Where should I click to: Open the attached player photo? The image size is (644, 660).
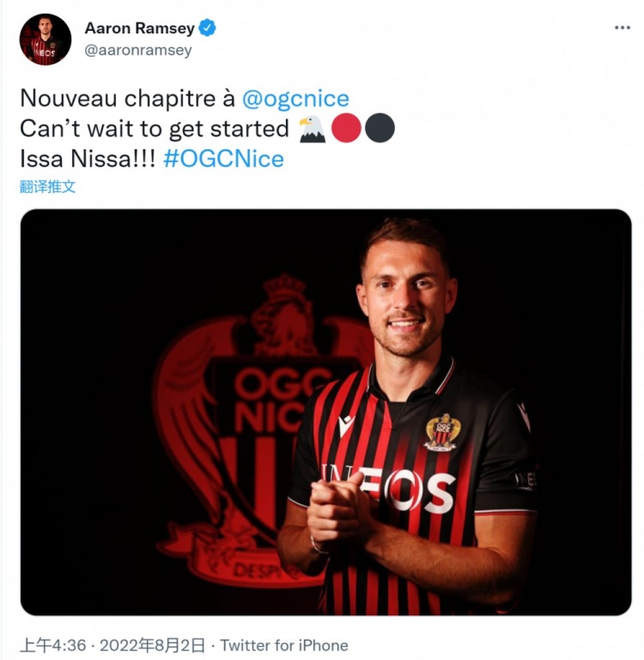tap(325, 412)
